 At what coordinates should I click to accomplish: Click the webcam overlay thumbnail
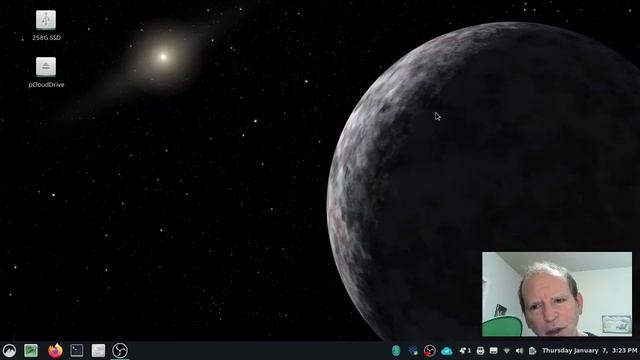pos(557,294)
